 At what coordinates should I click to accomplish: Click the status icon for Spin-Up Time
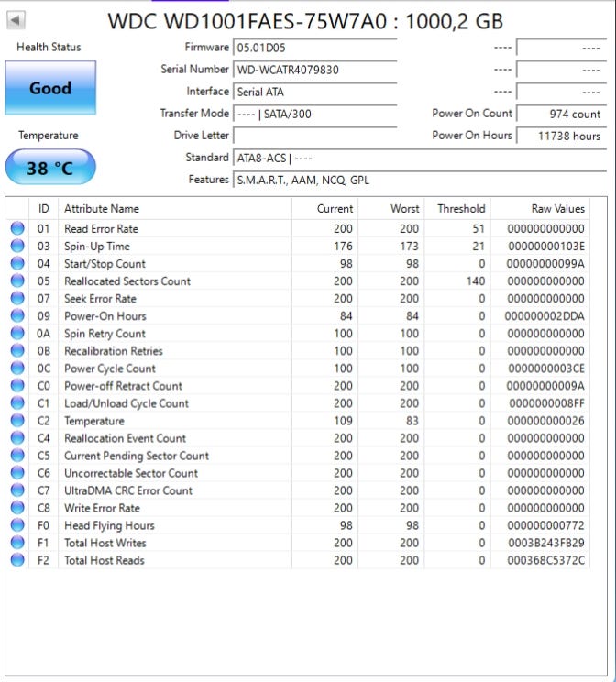pyautogui.click(x=17, y=246)
